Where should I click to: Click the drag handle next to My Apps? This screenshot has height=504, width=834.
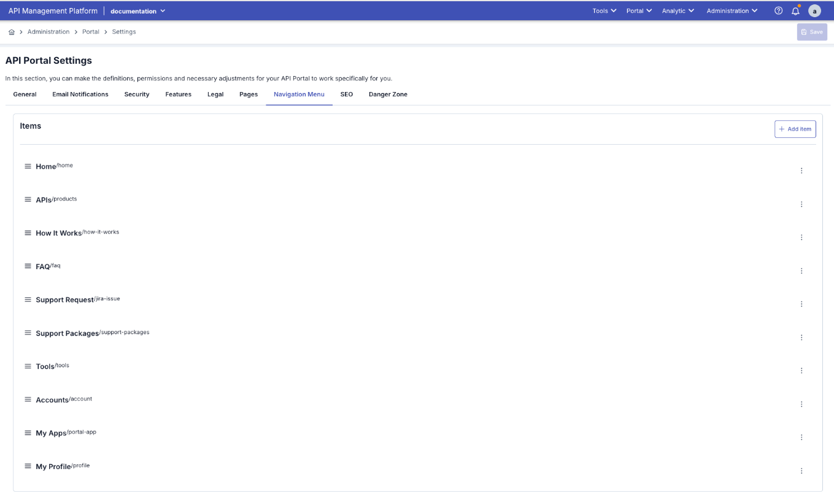coord(28,432)
